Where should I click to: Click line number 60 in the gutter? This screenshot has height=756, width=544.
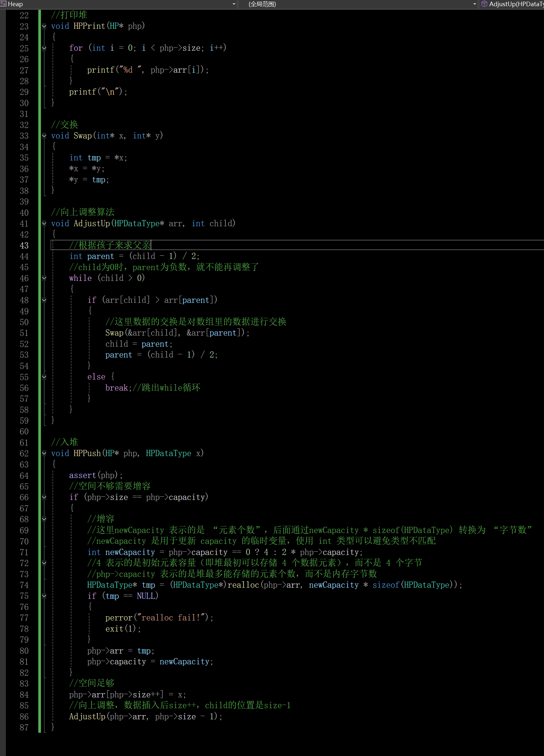[x=24, y=431]
